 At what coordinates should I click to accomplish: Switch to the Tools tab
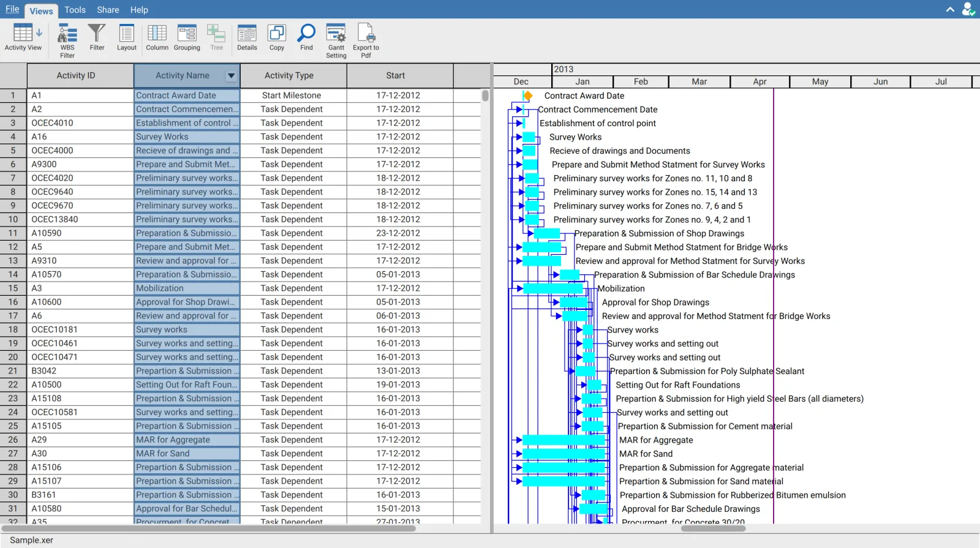(75, 10)
